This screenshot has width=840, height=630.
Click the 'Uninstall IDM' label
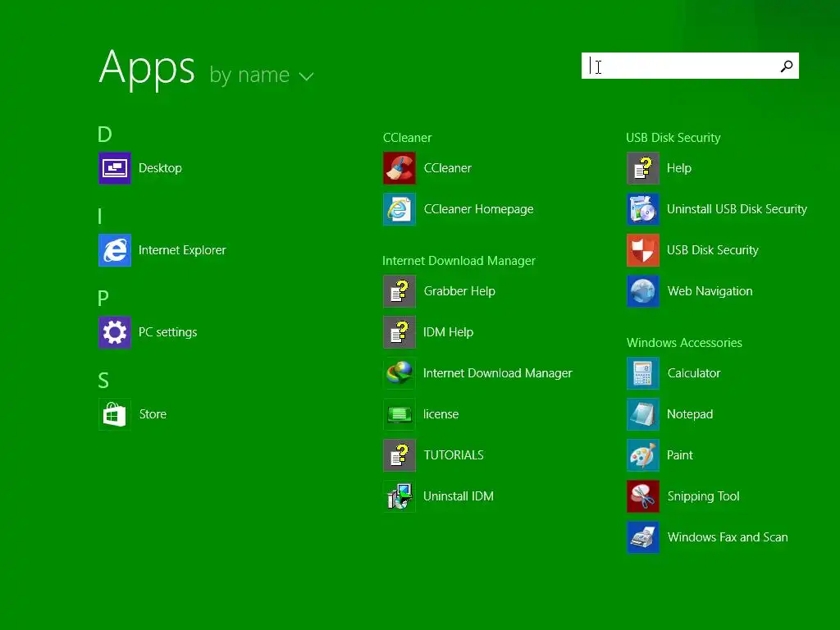459,496
